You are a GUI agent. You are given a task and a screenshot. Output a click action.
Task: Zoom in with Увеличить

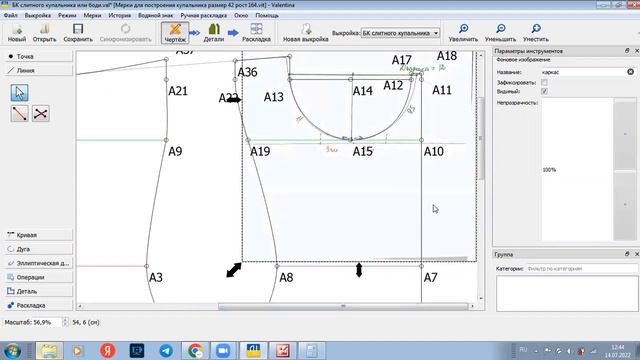tap(463, 33)
